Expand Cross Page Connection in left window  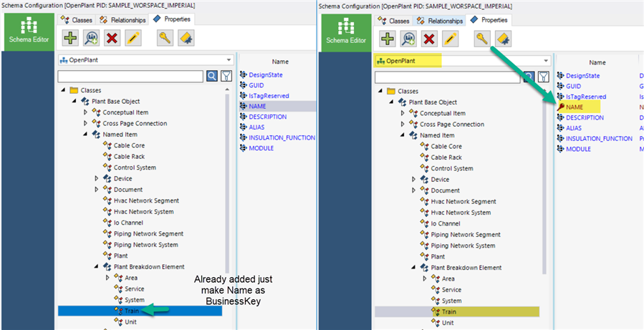pos(85,123)
